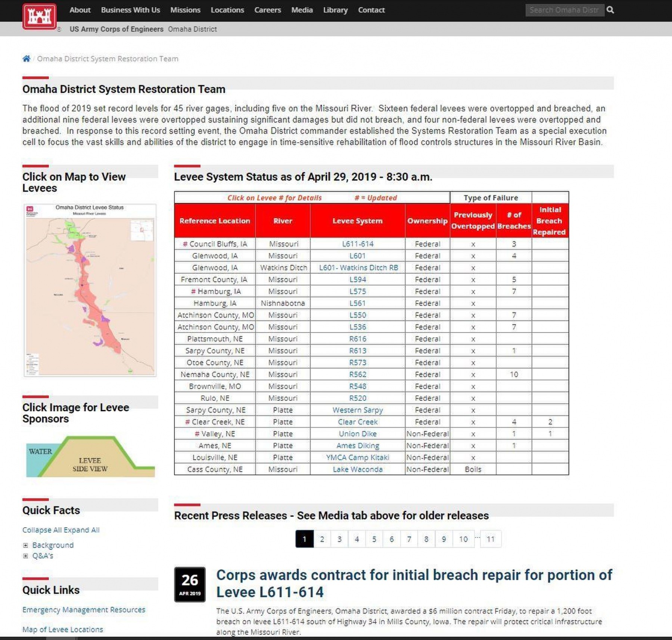Open levee L611-614 details

(358, 244)
